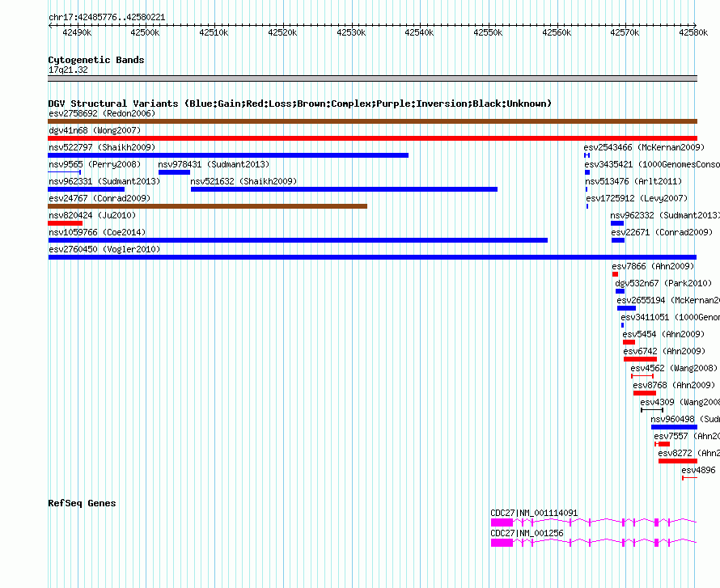Viewport: 720px width, 588px height.
Task: Click the RefSeq Genes track title
Action: click(x=82, y=503)
